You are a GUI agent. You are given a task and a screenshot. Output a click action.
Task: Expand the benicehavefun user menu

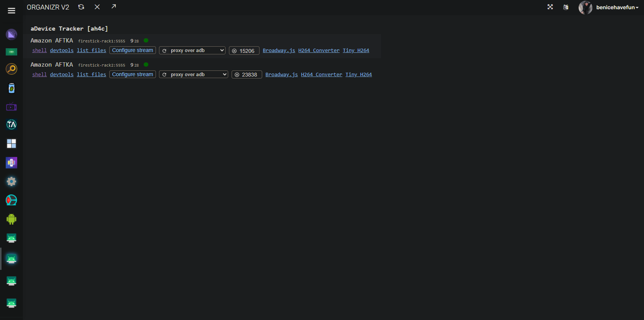pyautogui.click(x=617, y=7)
